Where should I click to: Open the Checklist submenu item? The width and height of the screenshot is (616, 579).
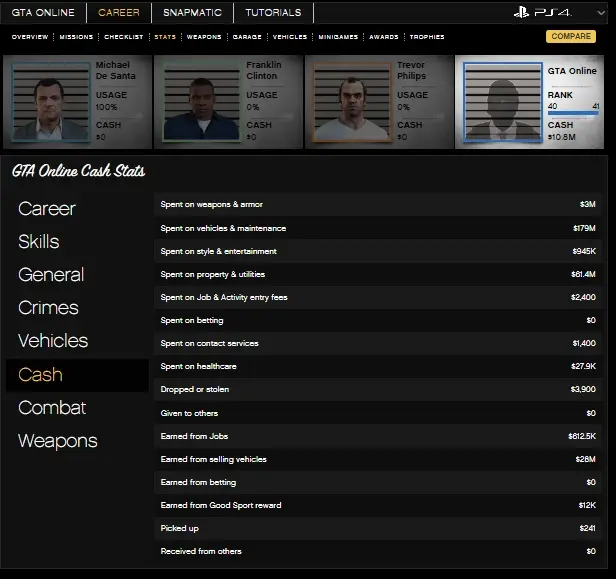coord(124,37)
